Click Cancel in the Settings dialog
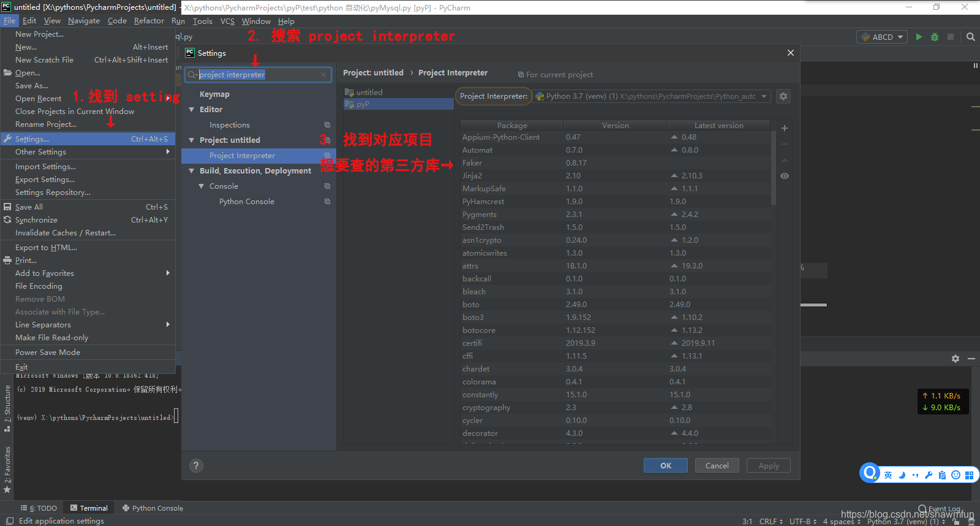Image resolution: width=980 pixels, height=526 pixels. (x=717, y=465)
